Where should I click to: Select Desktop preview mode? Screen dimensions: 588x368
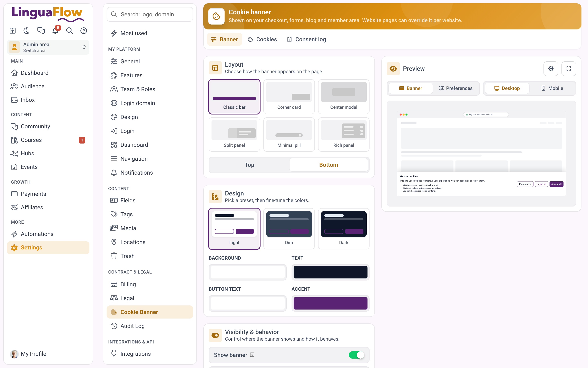[x=507, y=88]
